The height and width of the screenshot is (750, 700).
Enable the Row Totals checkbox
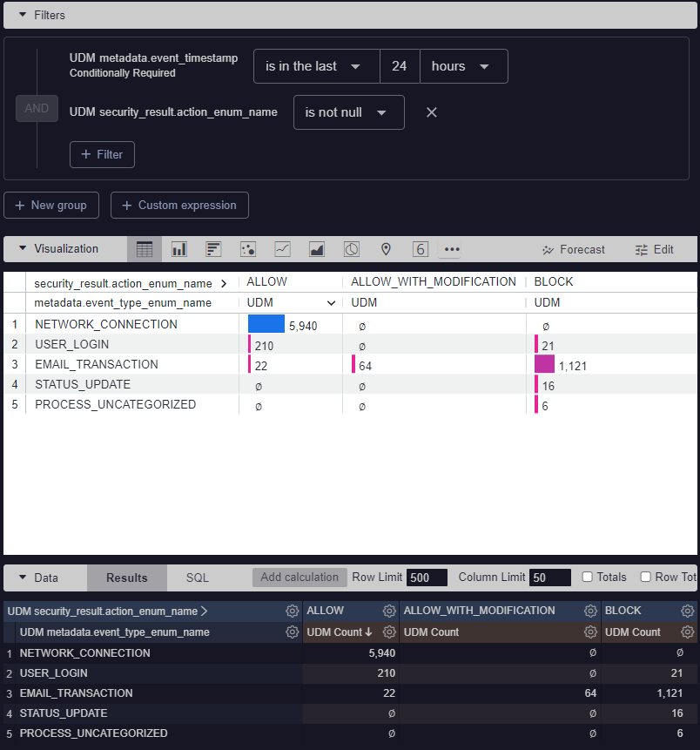644,577
